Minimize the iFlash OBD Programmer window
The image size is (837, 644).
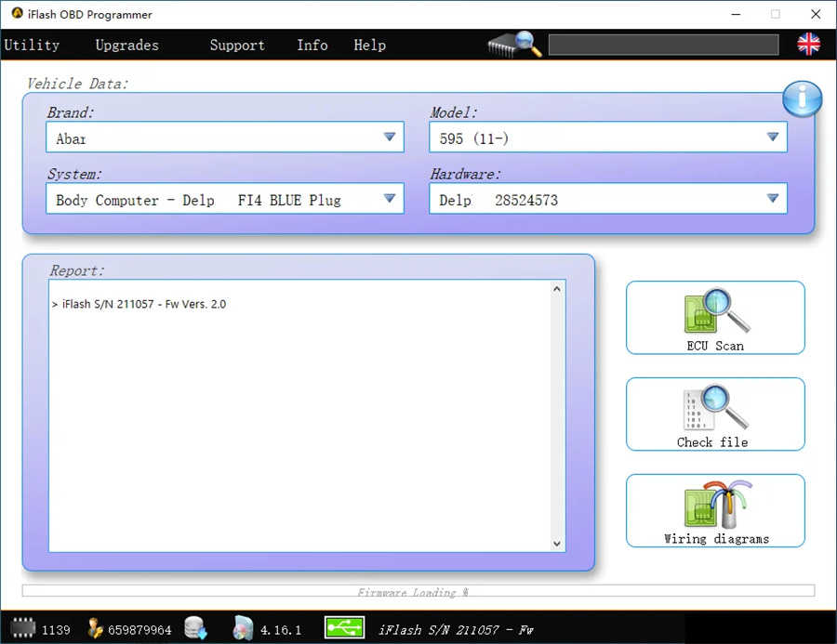pyautogui.click(x=736, y=15)
